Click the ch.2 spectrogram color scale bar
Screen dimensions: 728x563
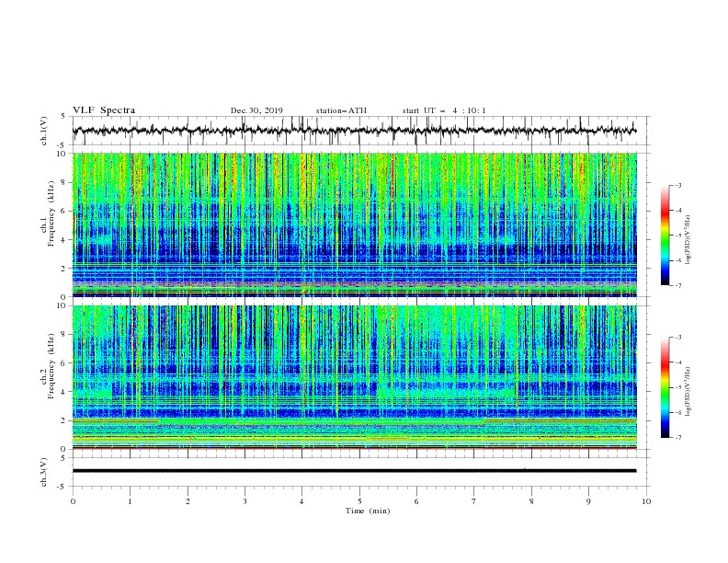click(x=665, y=387)
